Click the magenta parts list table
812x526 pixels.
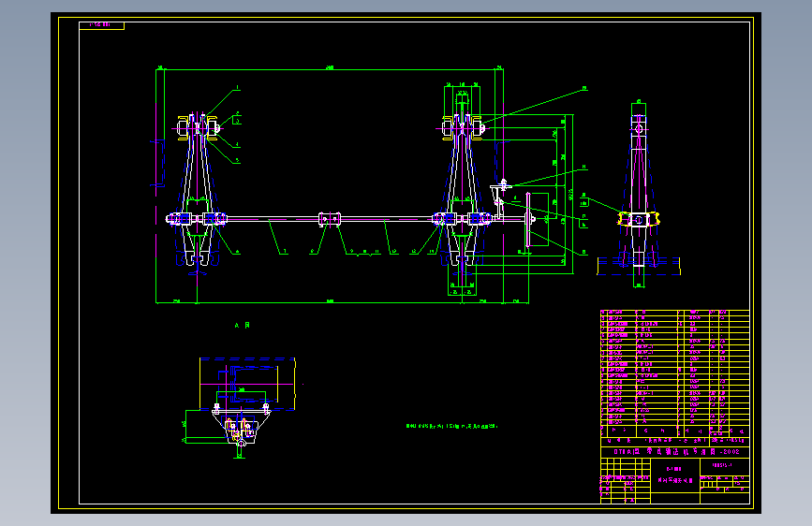674,368
